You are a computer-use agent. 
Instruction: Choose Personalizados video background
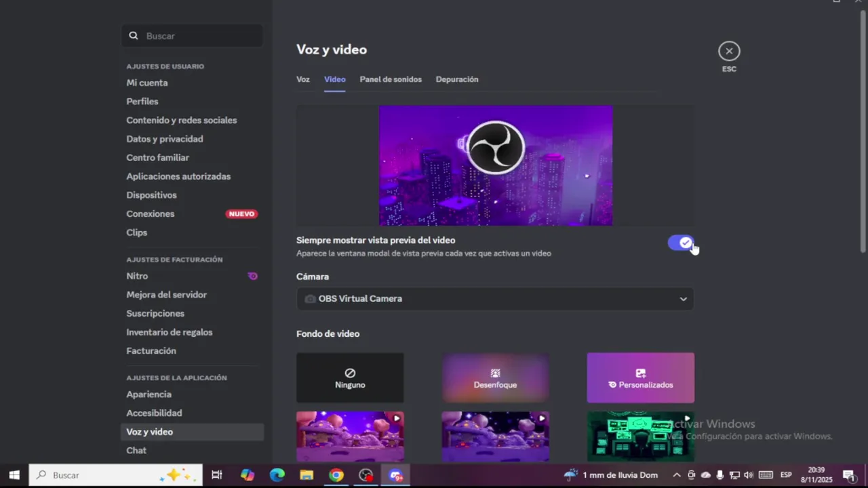[641, 378]
